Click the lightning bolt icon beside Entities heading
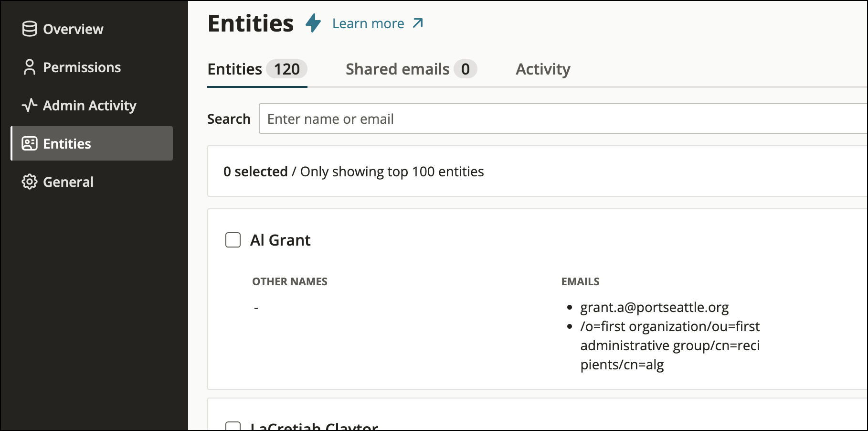 click(313, 23)
